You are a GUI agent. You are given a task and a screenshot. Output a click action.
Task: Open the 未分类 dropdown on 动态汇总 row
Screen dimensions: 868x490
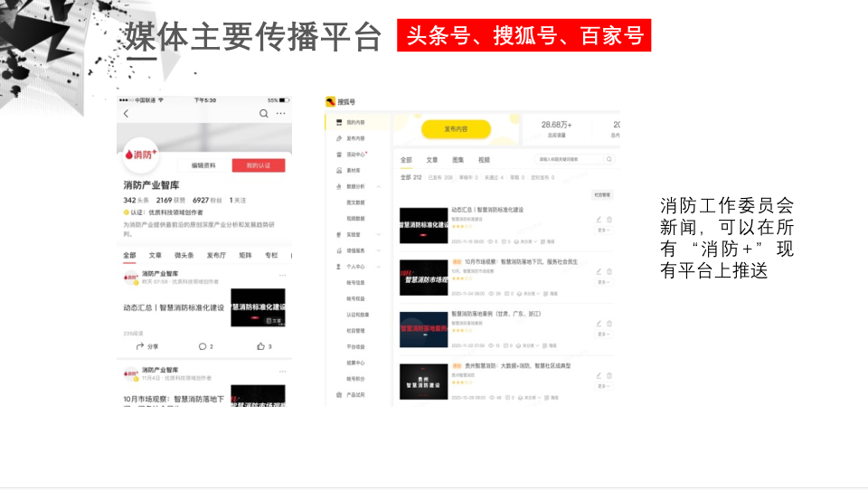[526, 242]
